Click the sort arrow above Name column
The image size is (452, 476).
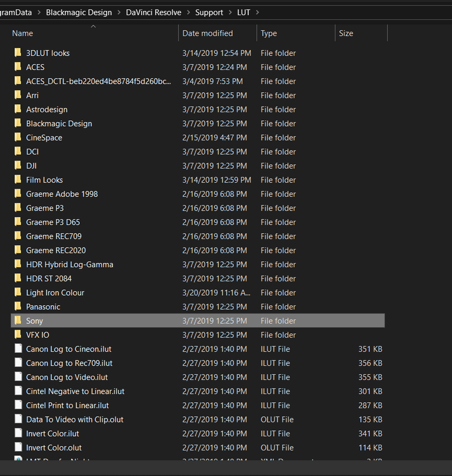coord(93,26)
